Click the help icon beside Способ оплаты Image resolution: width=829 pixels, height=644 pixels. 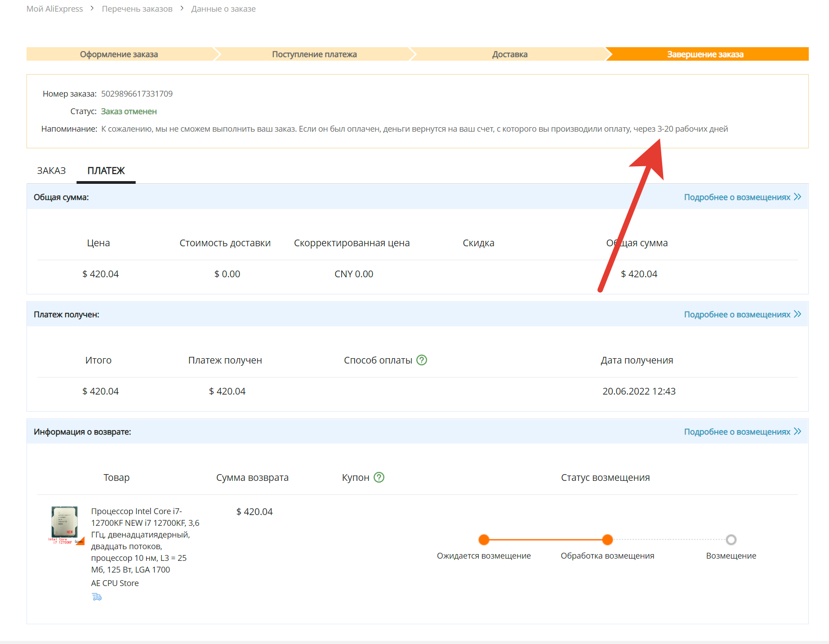[421, 360]
